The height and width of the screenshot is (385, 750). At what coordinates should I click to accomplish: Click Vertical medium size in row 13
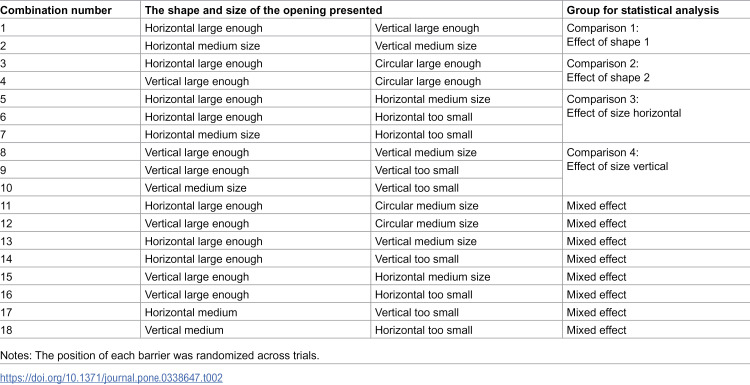(x=426, y=241)
